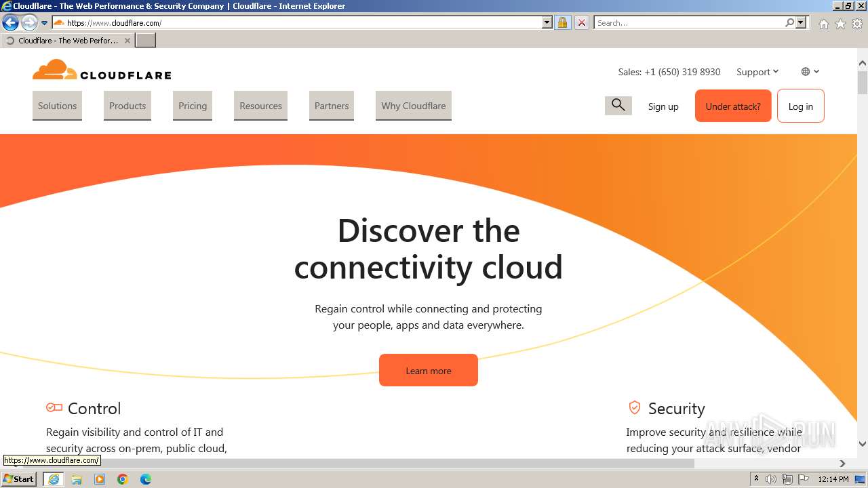Open a new blank tab
Viewport: 868px width, 488px height.
pos(146,41)
